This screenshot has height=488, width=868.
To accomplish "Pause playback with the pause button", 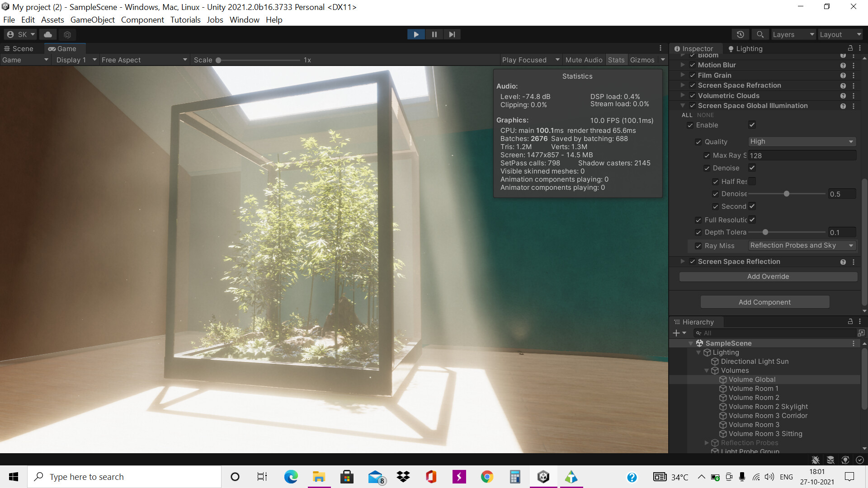I will tap(434, 34).
